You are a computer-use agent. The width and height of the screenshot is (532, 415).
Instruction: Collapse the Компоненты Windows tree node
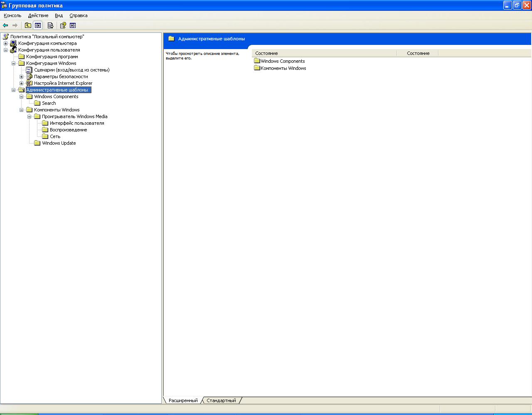point(22,110)
